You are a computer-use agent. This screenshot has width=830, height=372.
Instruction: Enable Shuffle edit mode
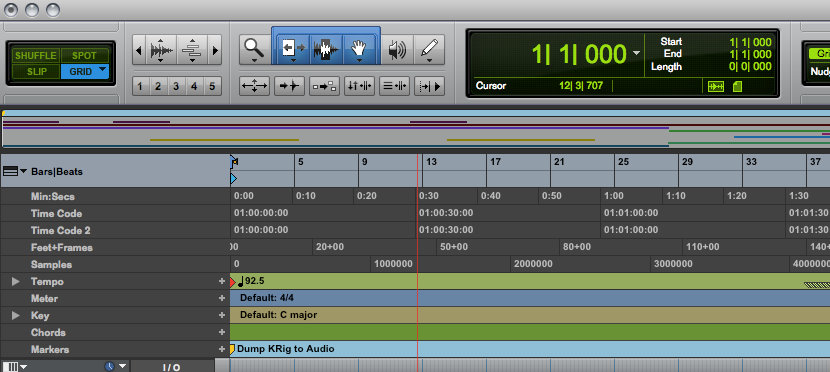(x=35, y=56)
